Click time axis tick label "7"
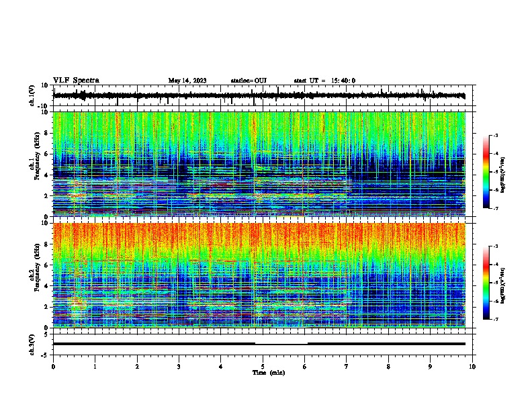 347,367
